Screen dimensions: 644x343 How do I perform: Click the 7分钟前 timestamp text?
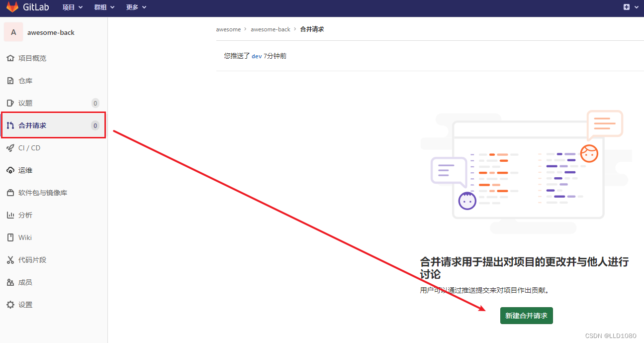pos(275,56)
